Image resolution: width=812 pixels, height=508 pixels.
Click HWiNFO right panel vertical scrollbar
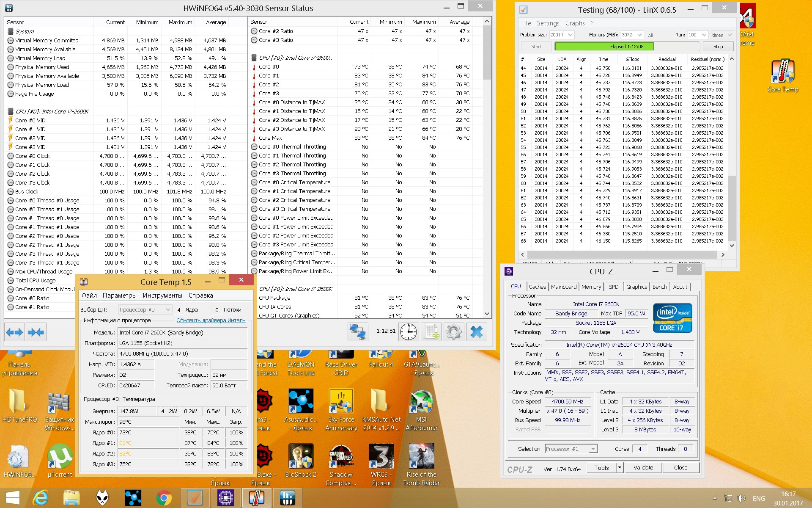point(487,168)
